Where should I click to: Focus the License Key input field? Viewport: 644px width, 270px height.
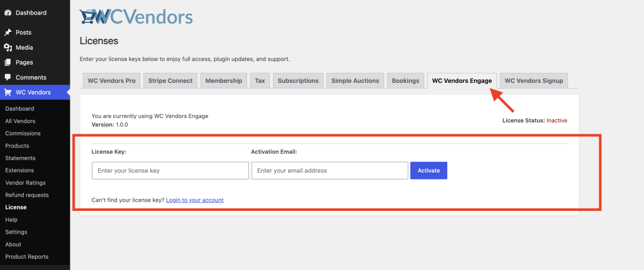[x=170, y=171]
